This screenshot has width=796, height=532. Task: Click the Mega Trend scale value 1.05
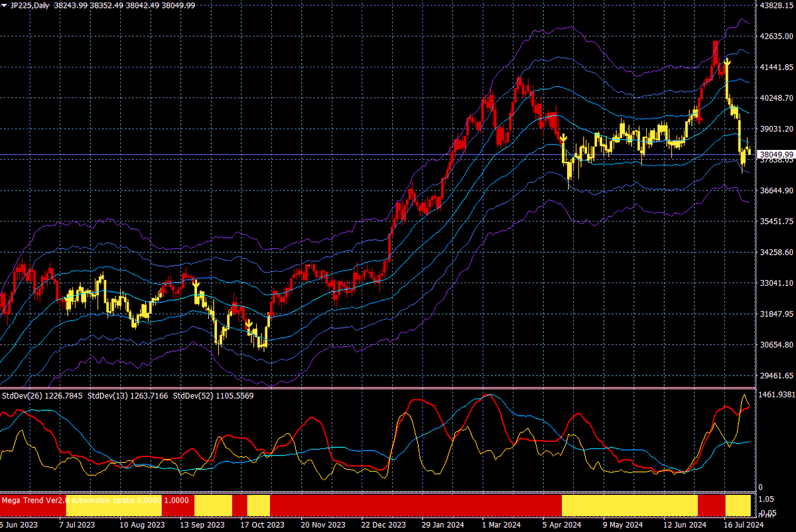tap(767, 499)
